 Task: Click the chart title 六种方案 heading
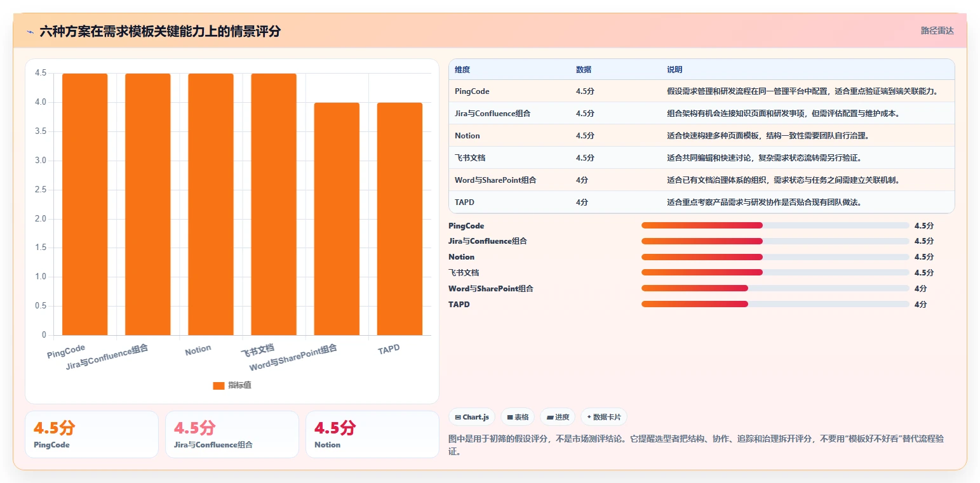pyautogui.click(x=160, y=31)
